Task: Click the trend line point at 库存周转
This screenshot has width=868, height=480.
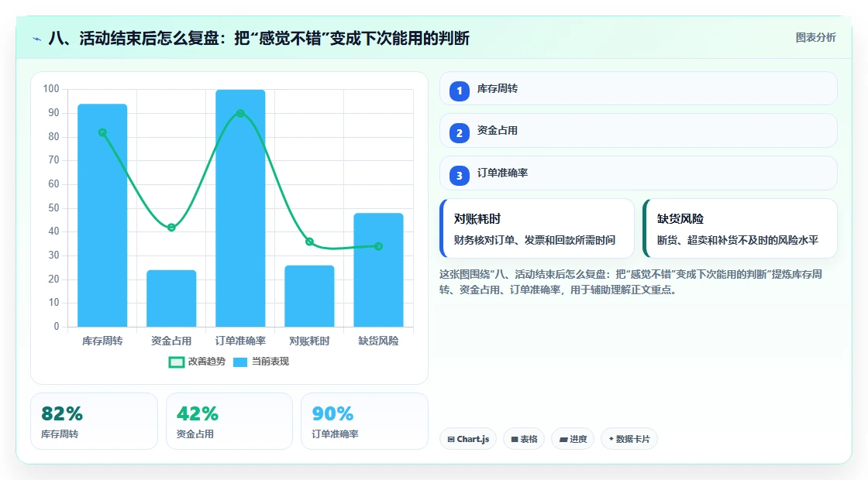Action: tap(102, 132)
